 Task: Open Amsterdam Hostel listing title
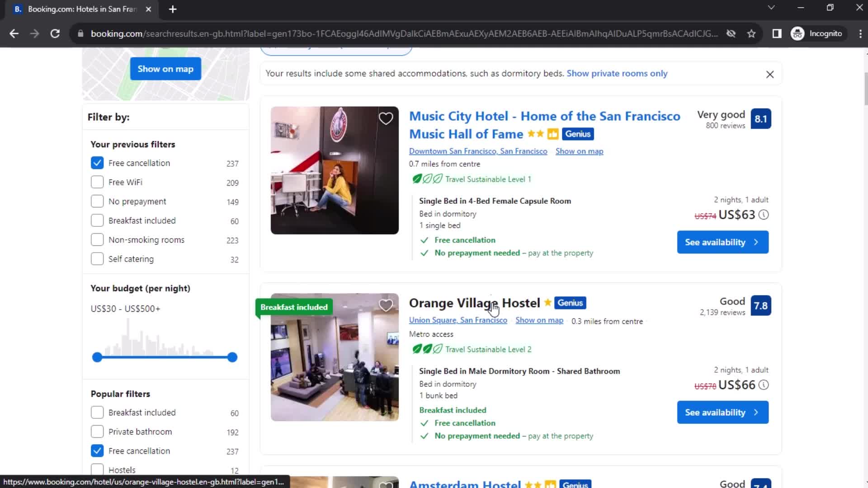pyautogui.click(x=465, y=483)
